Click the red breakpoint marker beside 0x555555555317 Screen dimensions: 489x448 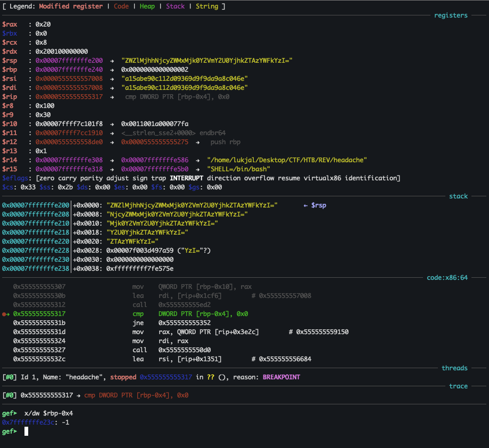click(x=5, y=313)
